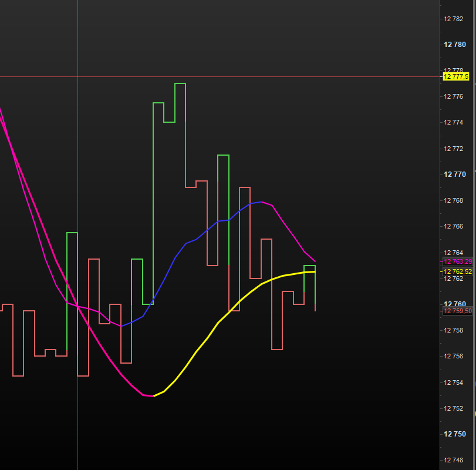Click the 12 780 price axis label
476x470 pixels.
pos(455,45)
